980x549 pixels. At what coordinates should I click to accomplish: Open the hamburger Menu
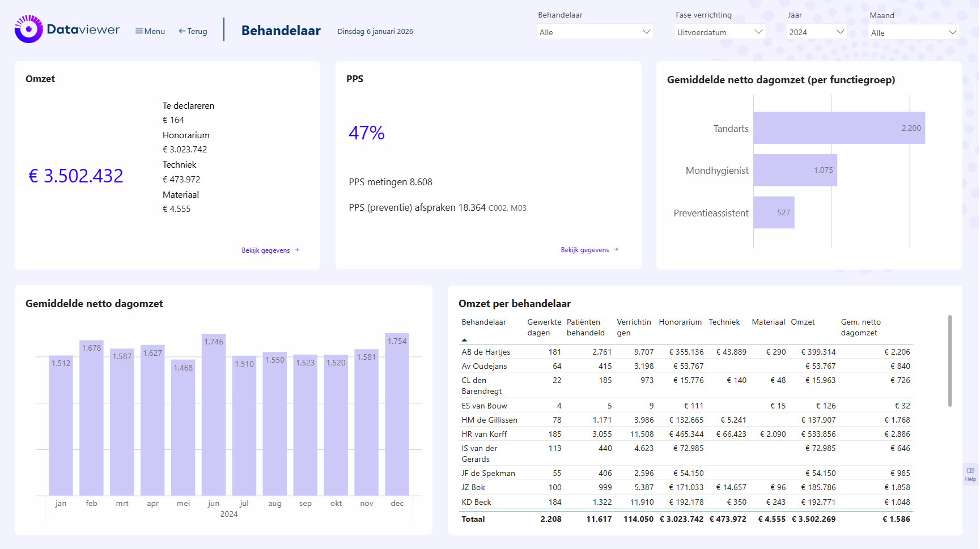[x=150, y=31]
